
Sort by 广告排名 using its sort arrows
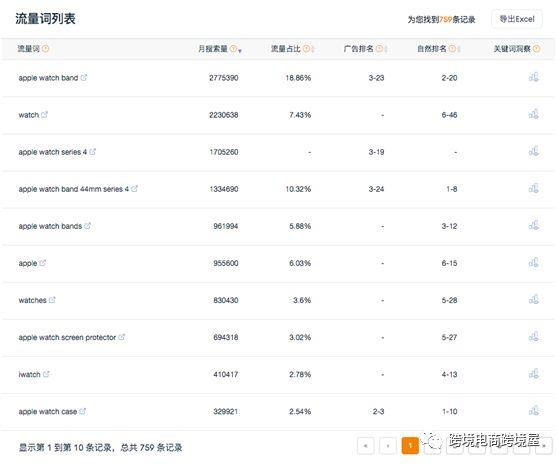[x=386, y=49]
